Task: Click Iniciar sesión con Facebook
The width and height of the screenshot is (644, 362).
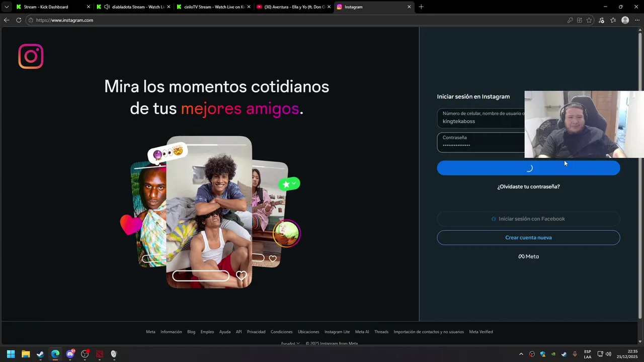Action: (x=528, y=219)
